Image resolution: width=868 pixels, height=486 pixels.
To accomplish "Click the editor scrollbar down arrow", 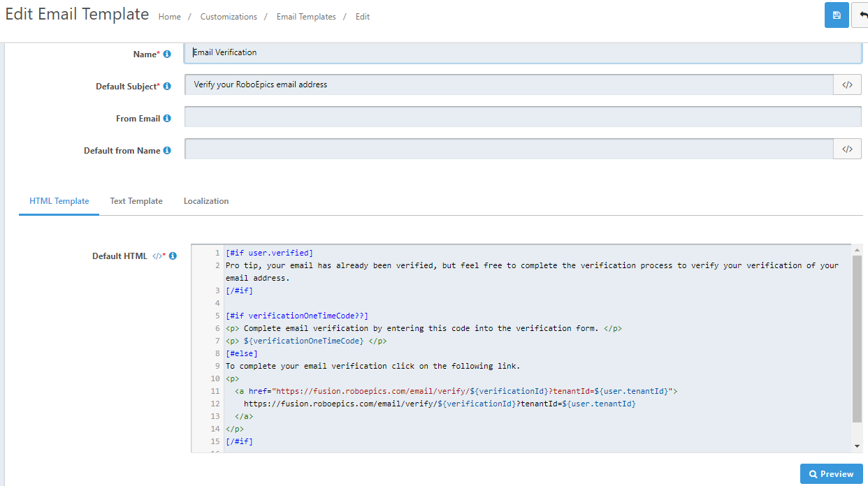I will click(858, 446).
